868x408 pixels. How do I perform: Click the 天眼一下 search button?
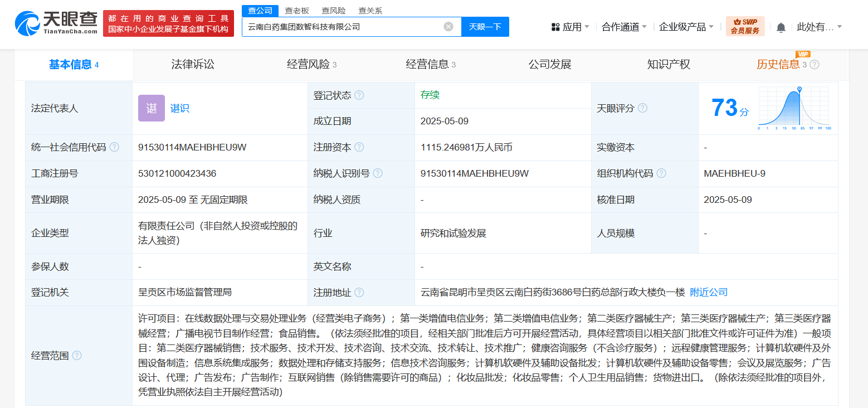(x=485, y=26)
